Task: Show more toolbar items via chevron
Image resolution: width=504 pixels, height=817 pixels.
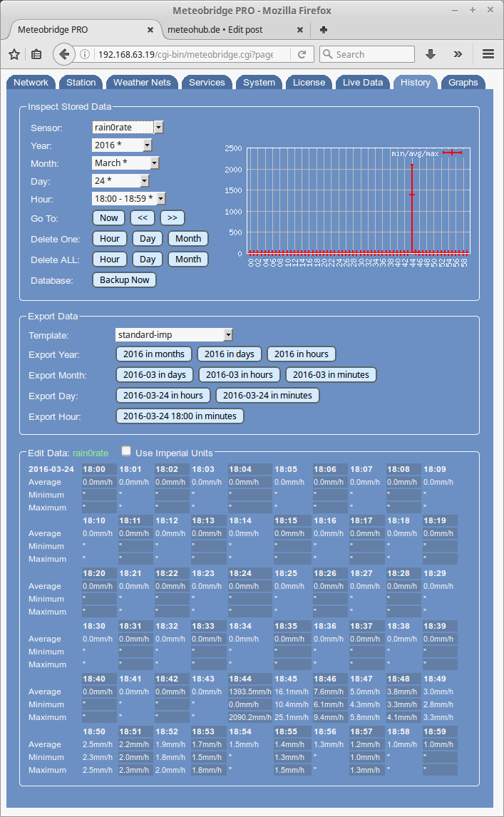Action: 458,54
